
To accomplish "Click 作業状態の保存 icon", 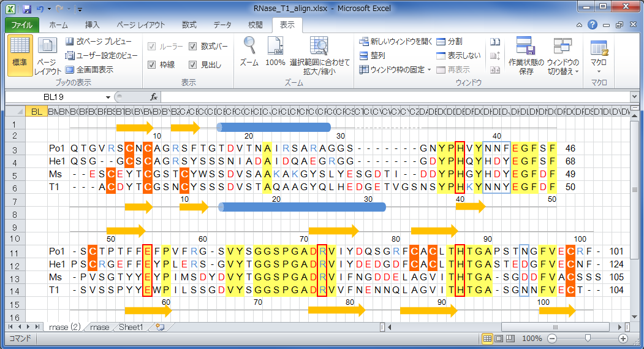I will pyautogui.click(x=526, y=55).
